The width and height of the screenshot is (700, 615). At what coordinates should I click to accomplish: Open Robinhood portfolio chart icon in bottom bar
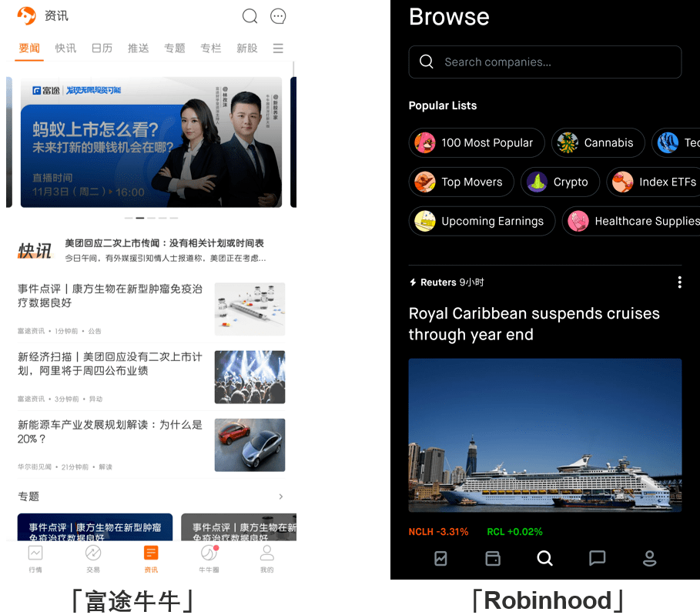pyautogui.click(x=440, y=558)
